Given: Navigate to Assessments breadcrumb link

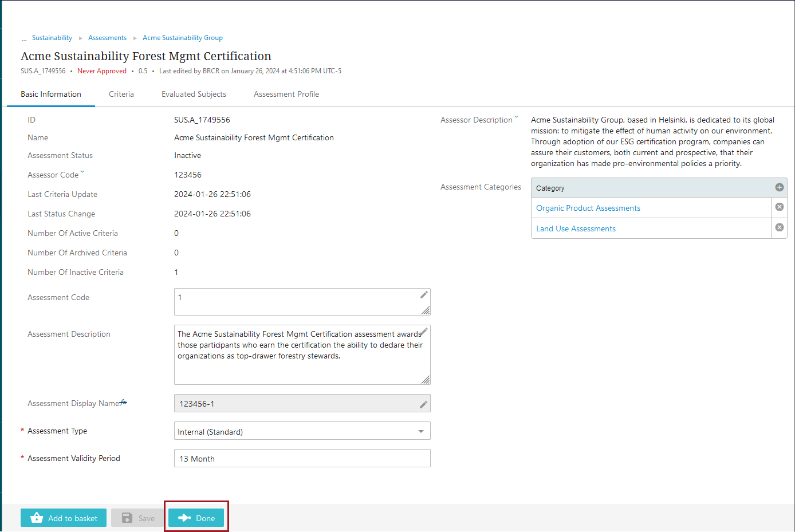Looking at the screenshot, I should 107,38.
